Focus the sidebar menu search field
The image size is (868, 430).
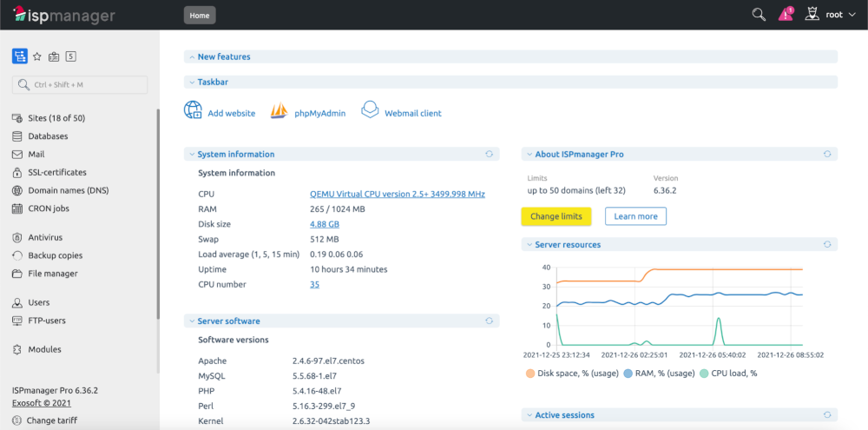pyautogui.click(x=80, y=84)
